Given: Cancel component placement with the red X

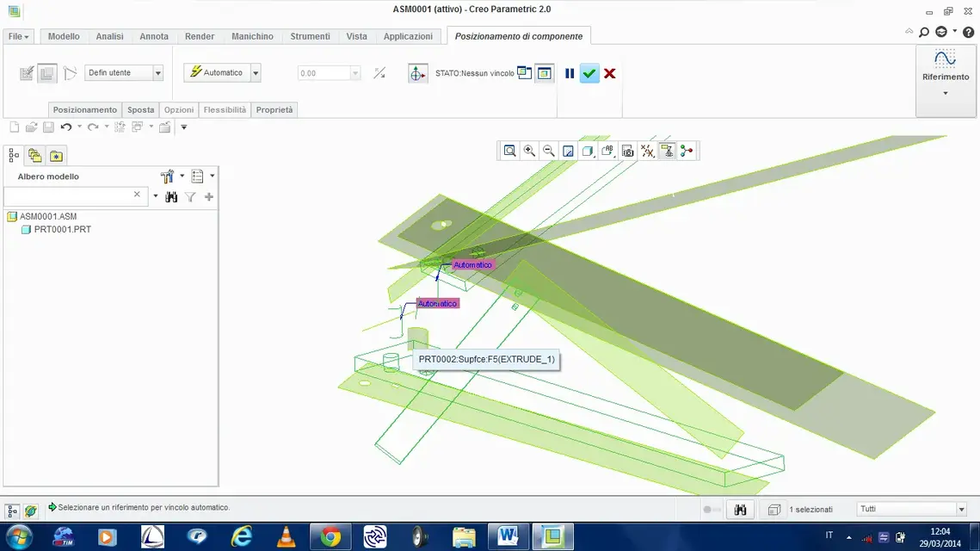Looking at the screenshot, I should click(x=609, y=73).
